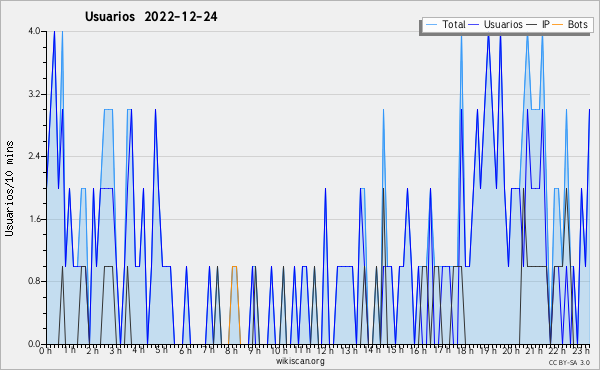Click the '21 h' x-axis label

point(534,350)
